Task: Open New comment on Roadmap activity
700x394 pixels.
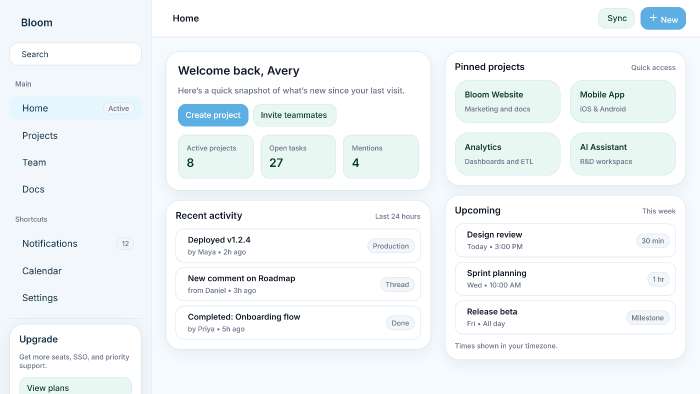Action: coord(298,284)
